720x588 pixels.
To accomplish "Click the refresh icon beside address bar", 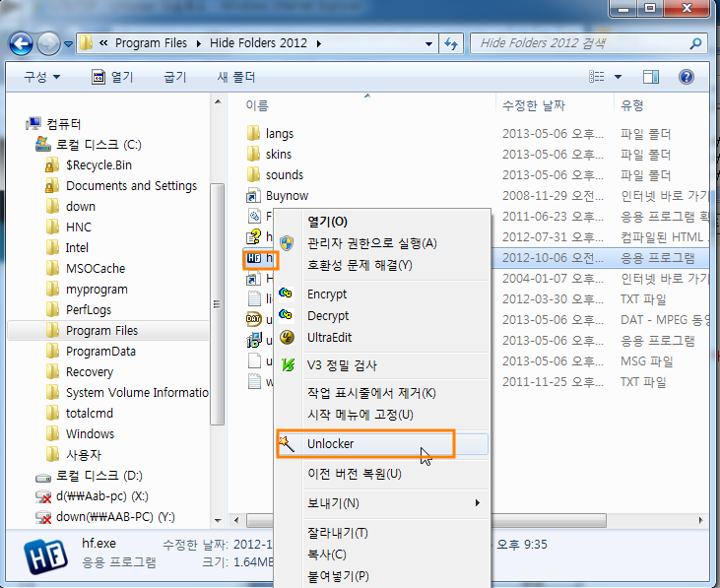I will click(x=451, y=44).
